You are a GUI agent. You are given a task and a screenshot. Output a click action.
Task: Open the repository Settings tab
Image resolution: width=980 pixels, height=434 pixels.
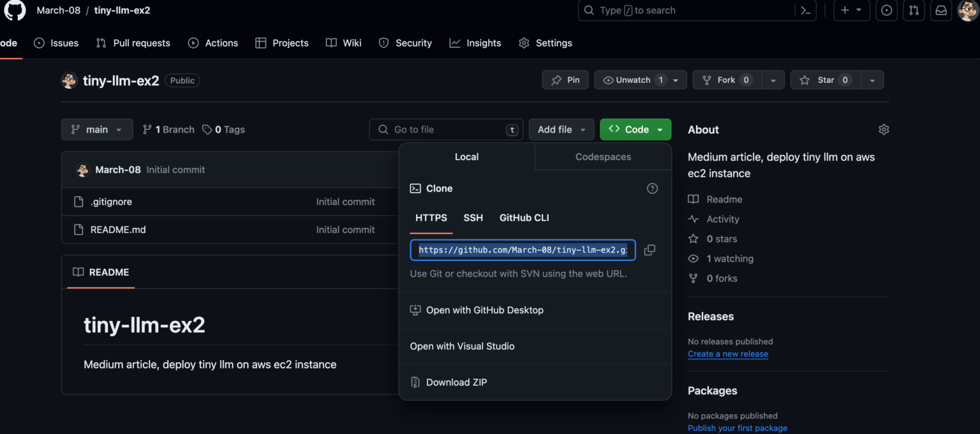pos(546,43)
